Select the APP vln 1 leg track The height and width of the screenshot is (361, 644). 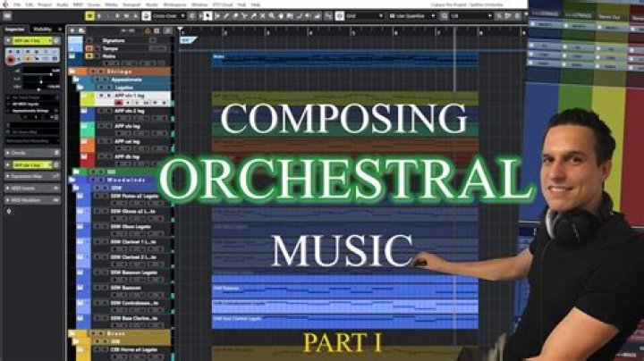130,96
